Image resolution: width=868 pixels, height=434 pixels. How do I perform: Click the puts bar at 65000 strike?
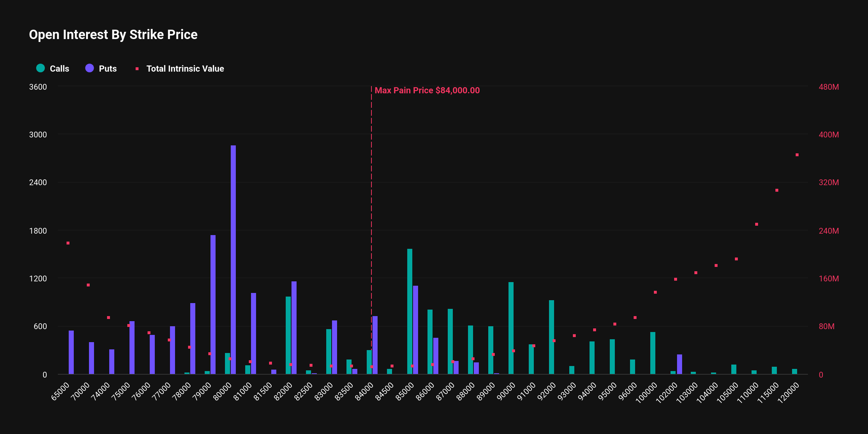(71, 352)
